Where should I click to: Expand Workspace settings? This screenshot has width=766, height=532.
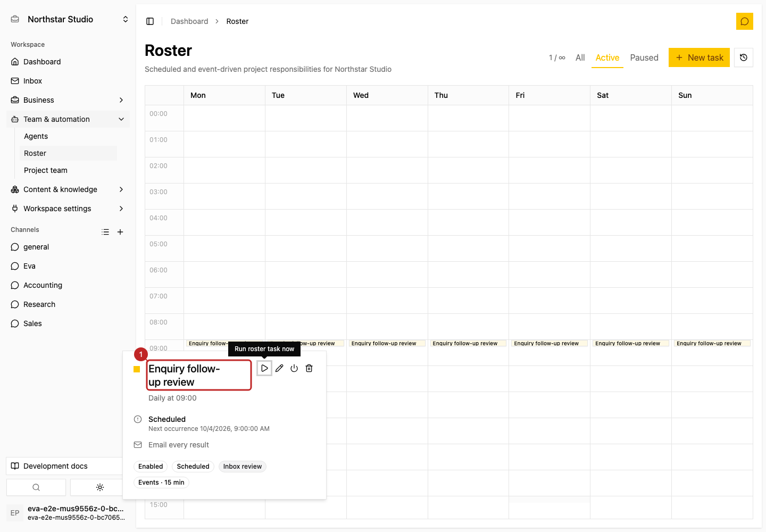[x=68, y=209]
